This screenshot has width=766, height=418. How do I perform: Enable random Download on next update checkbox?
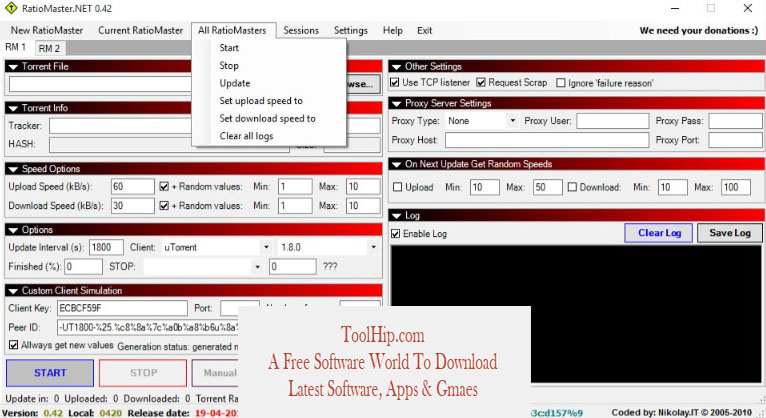point(572,187)
